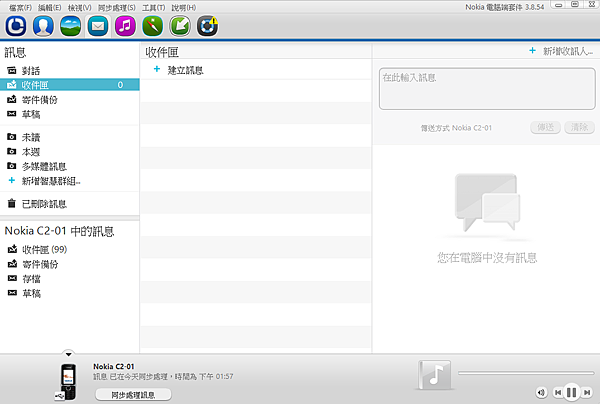The height and width of the screenshot is (404, 600).
Task: Select 寄件備份 under 訊息
Action: [x=40, y=99]
